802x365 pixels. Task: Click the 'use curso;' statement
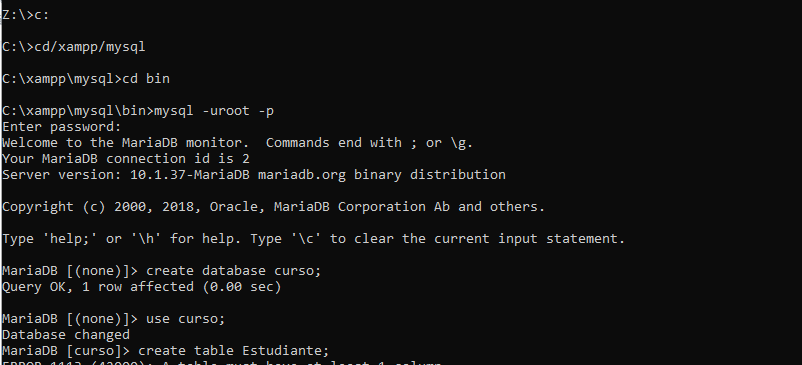pyautogui.click(x=186, y=319)
